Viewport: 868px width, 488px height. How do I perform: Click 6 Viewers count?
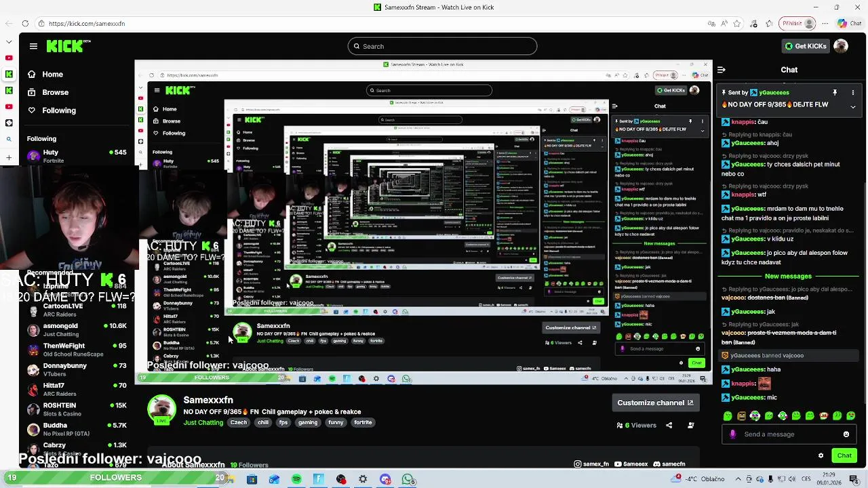[636, 426]
